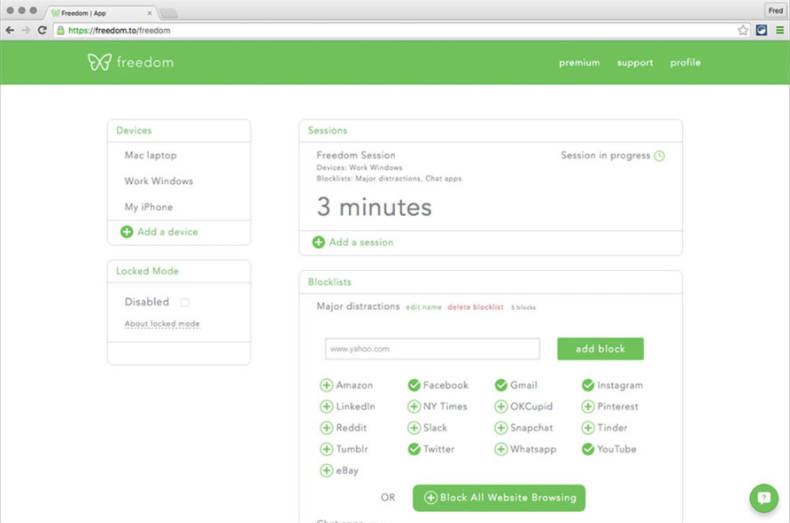Viewport: 790px width, 523px height.
Task: Uncheck Gmail in the blocklist
Action: pos(501,385)
